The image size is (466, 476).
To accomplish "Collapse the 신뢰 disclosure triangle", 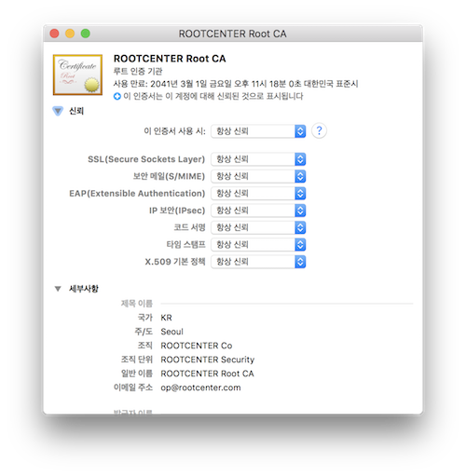I will (x=58, y=111).
